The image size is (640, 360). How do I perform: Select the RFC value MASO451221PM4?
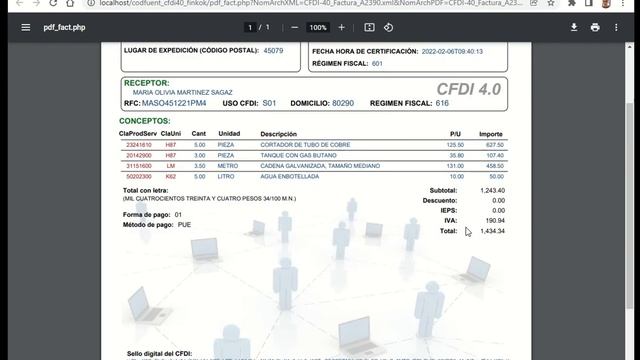(174, 103)
